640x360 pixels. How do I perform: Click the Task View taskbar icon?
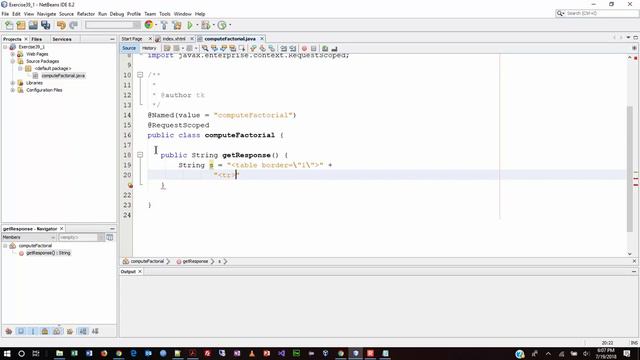tap(36, 353)
